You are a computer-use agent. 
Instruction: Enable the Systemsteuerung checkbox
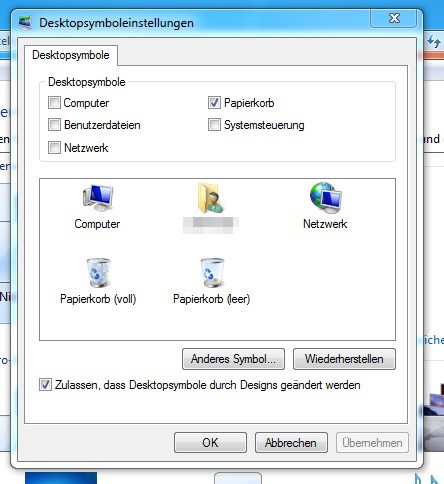pos(214,125)
